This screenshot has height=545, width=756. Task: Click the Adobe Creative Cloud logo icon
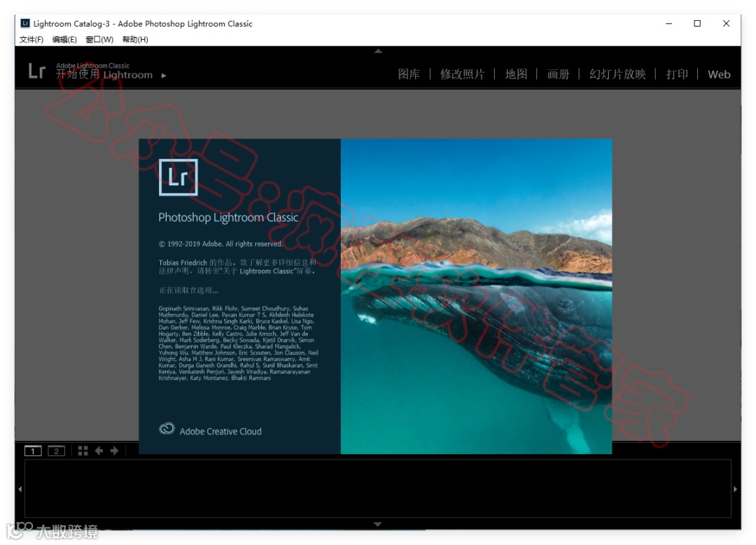(167, 428)
